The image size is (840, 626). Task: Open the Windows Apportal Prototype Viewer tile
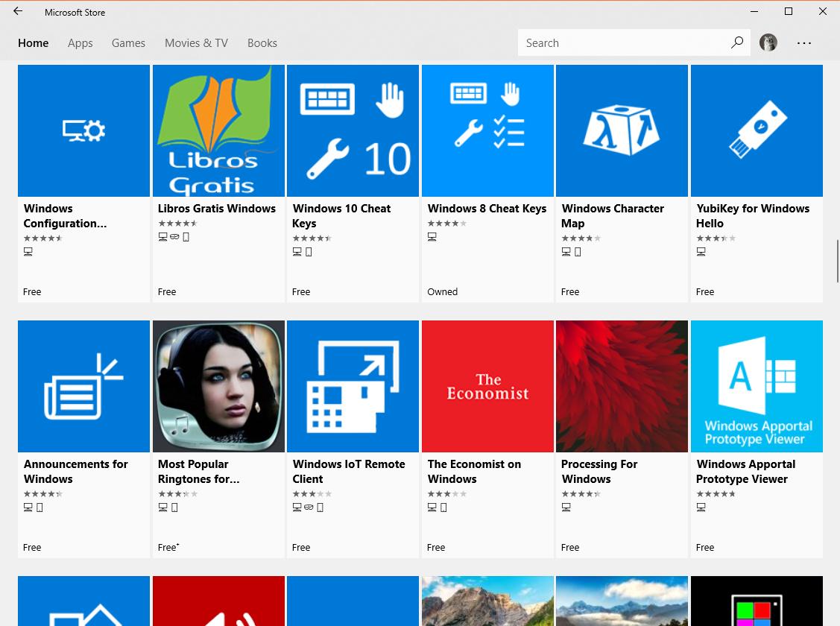757,386
